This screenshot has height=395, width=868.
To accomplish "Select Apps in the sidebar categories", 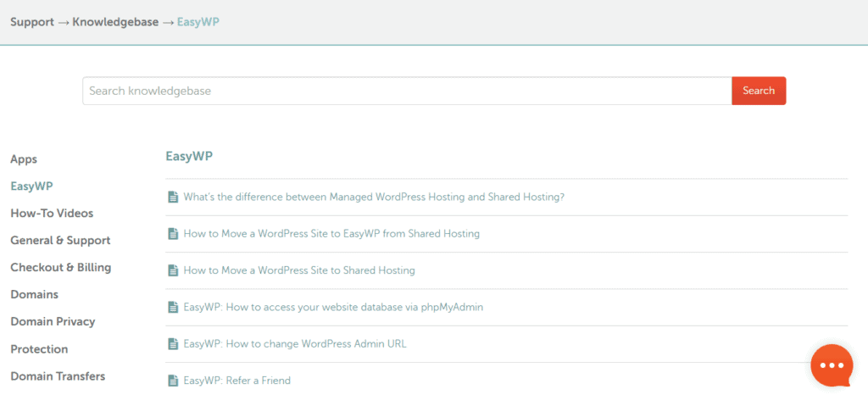I will click(24, 159).
